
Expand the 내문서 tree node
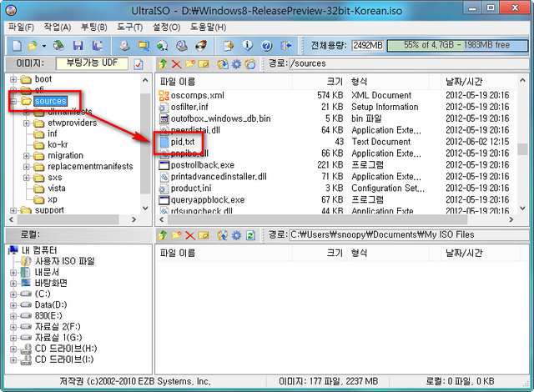(x=13, y=273)
